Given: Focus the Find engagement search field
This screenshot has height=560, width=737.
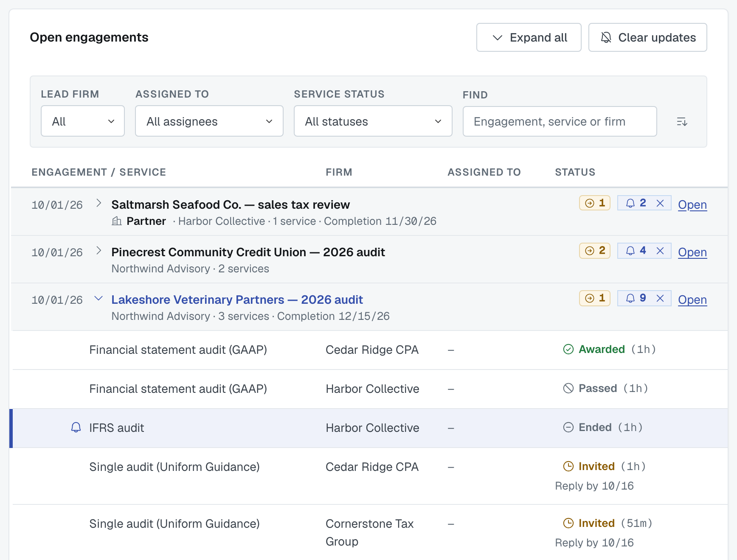Looking at the screenshot, I should click(560, 121).
